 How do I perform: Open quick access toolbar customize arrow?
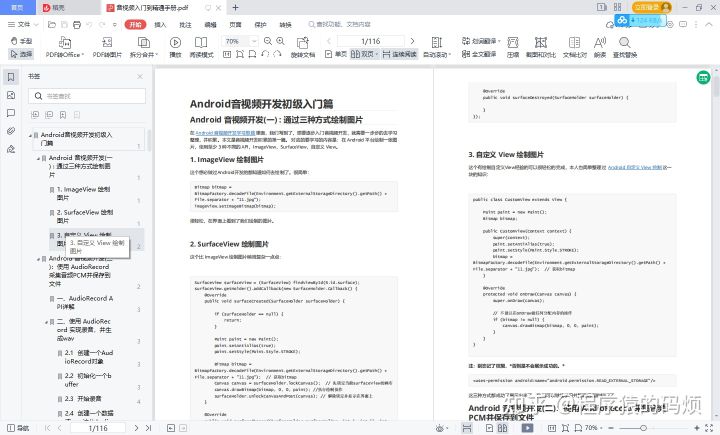pyautogui.click(x=114, y=24)
